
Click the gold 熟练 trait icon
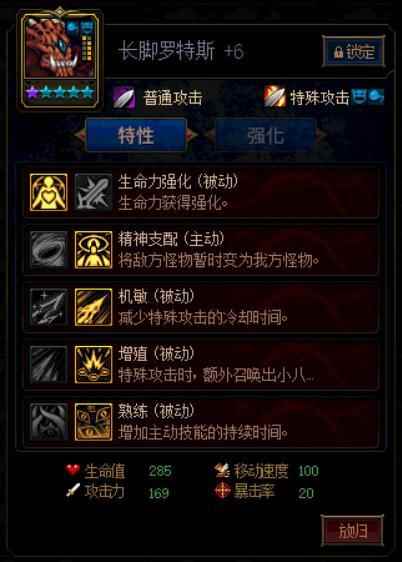click(93, 422)
